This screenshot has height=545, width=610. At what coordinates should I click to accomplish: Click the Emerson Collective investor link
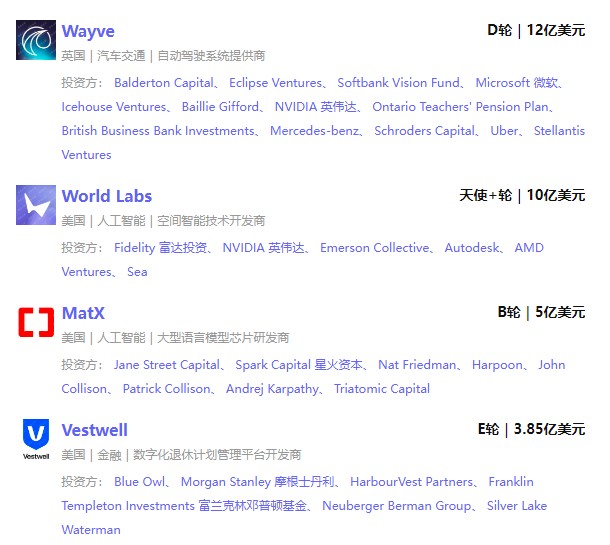click(x=374, y=248)
